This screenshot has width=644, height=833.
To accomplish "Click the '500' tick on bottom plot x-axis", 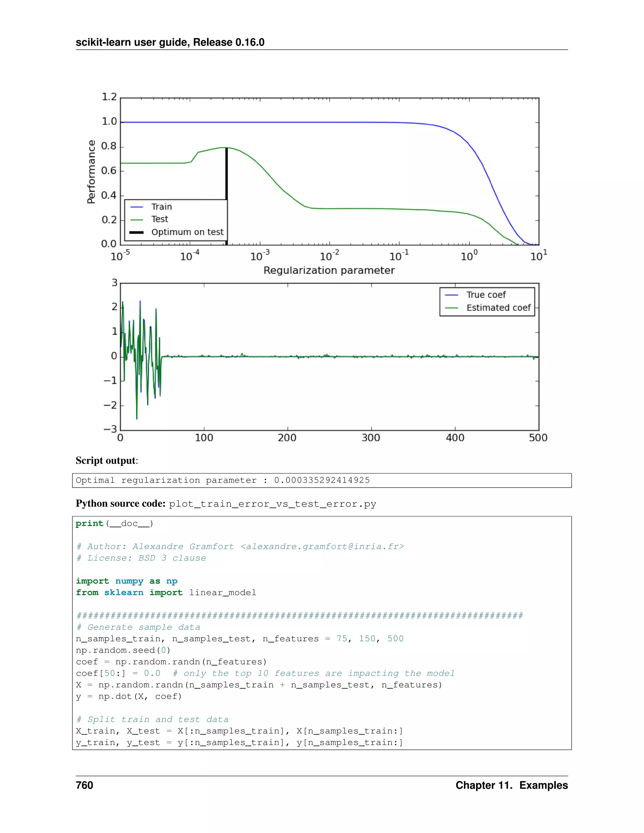I will pyautogui.click(x=538, y=438).
